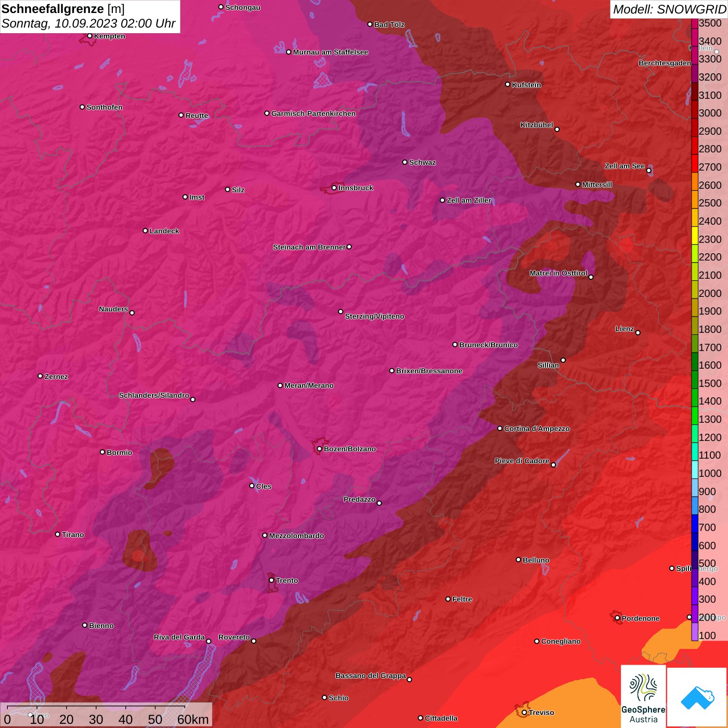Click the Garmisch-Partenkirchen label
Screen dimensions: 728x728
314,113
